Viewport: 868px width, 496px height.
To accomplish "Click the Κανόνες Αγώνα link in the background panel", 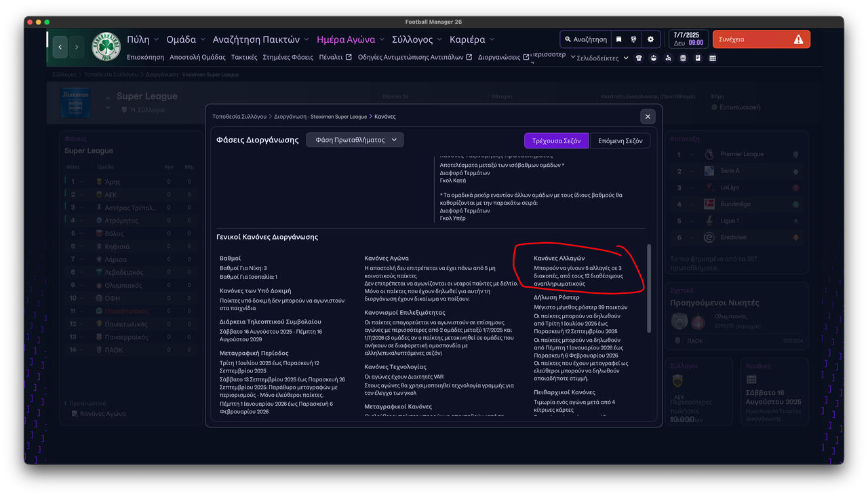I will point(102,414).
